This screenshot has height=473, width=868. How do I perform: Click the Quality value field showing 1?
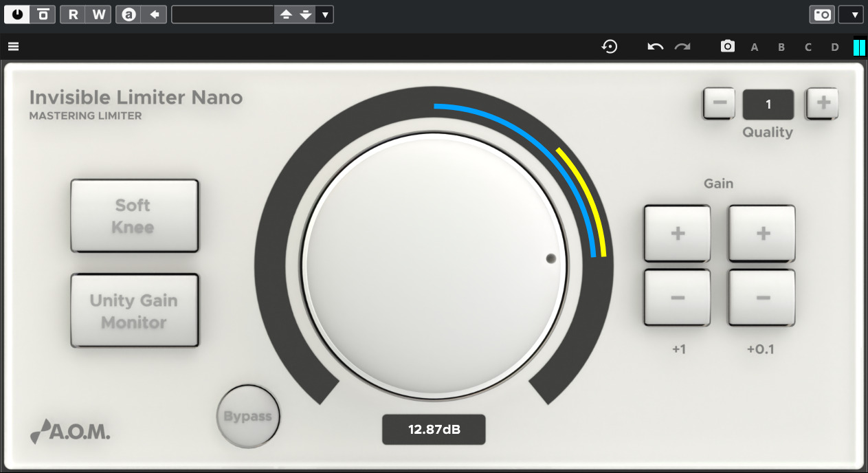(768, 104)
